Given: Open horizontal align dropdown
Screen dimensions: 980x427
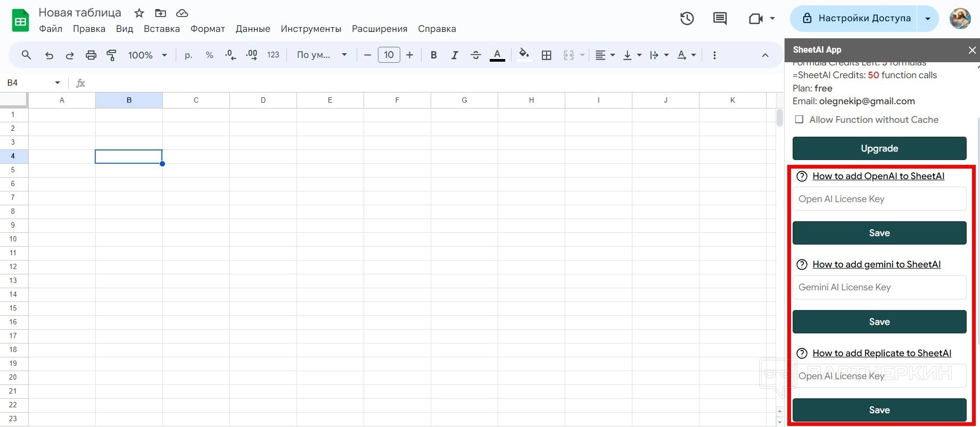Looking at the screenshot, I should 605,55.
